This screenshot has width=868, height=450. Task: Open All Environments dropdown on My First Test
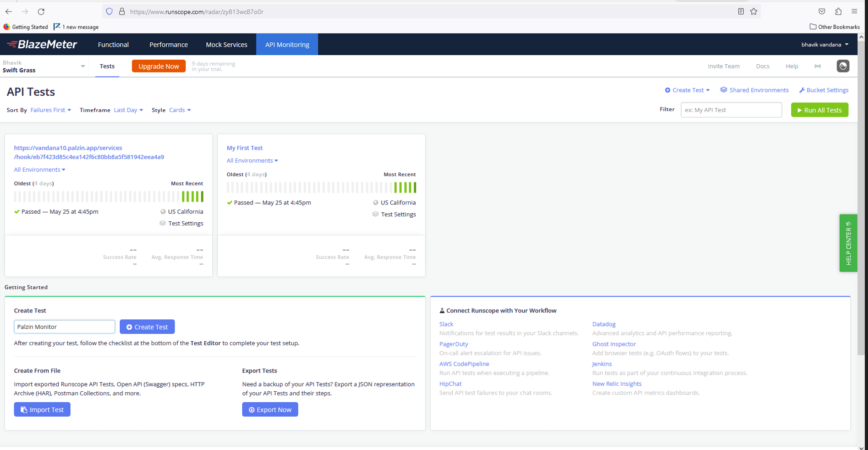pyautogui.click(x=252, y=160)
